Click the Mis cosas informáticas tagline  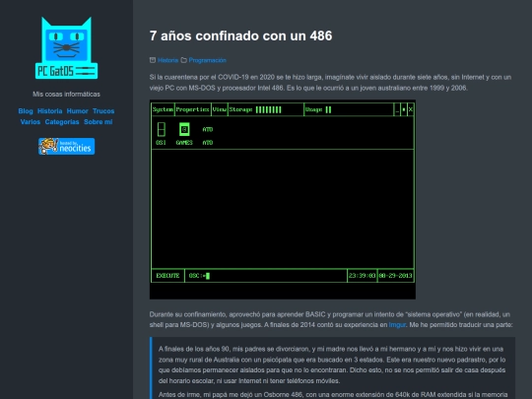(x=67, y=94)
